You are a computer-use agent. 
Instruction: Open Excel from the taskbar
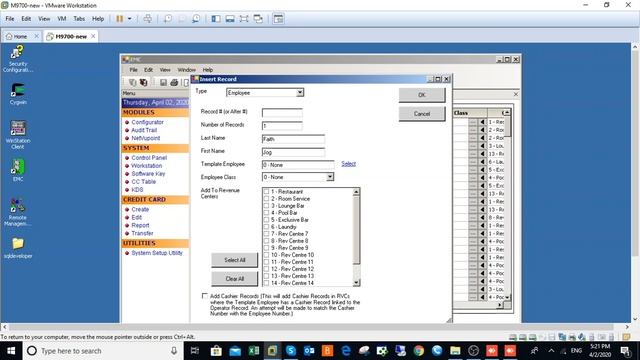[x=254, y=351]
